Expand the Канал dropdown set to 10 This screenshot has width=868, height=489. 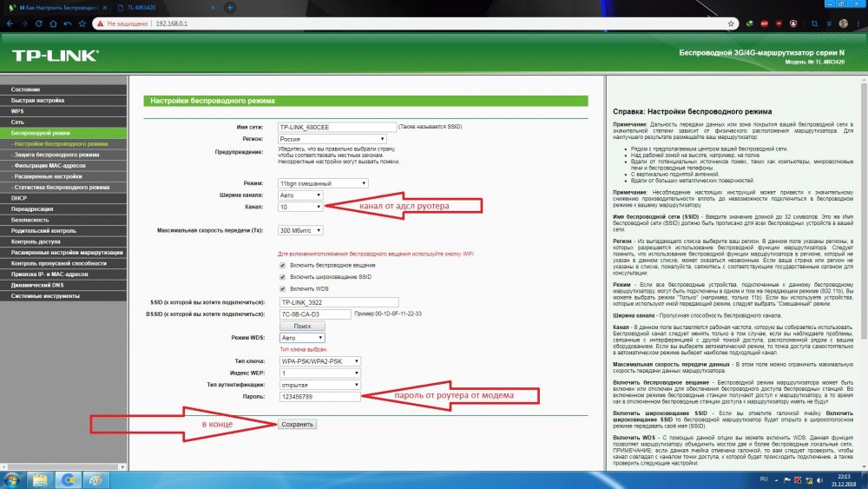(300, 207)
